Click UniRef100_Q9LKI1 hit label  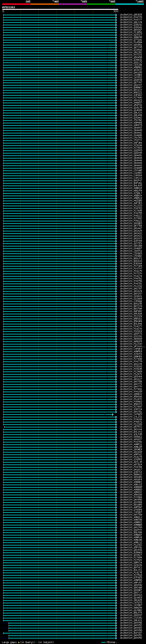coord(131,620)
